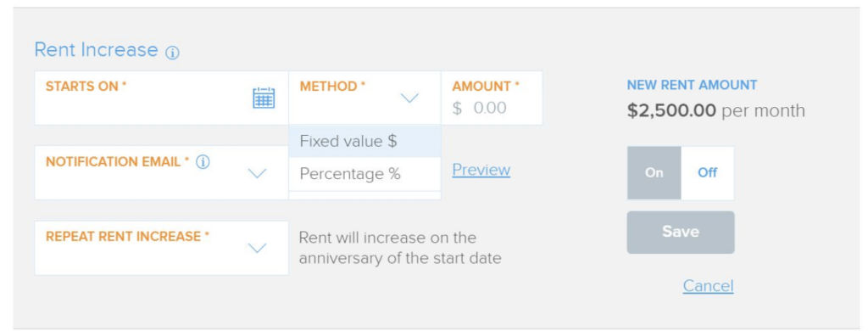Click the Repeat Rent Increase field label

pyautogui.click(x=127, y=237)
